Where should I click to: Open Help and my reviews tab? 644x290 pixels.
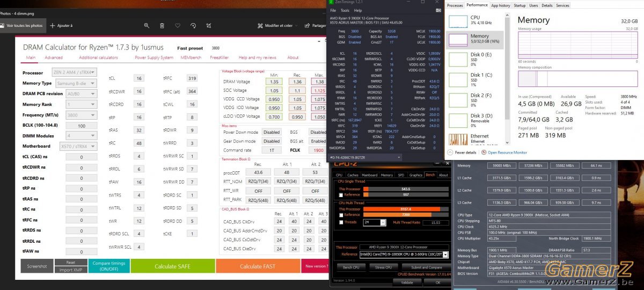pyautogui.click(x=258, y=57)
